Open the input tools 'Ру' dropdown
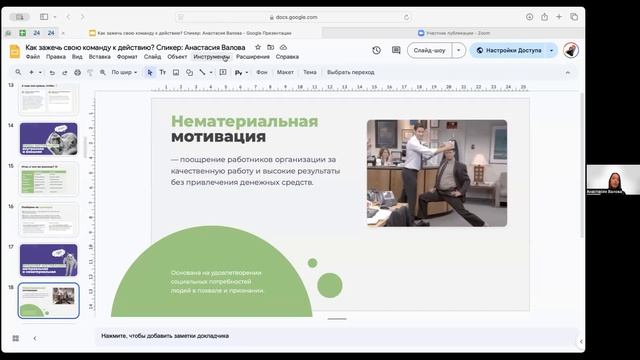 pos(241,72)
